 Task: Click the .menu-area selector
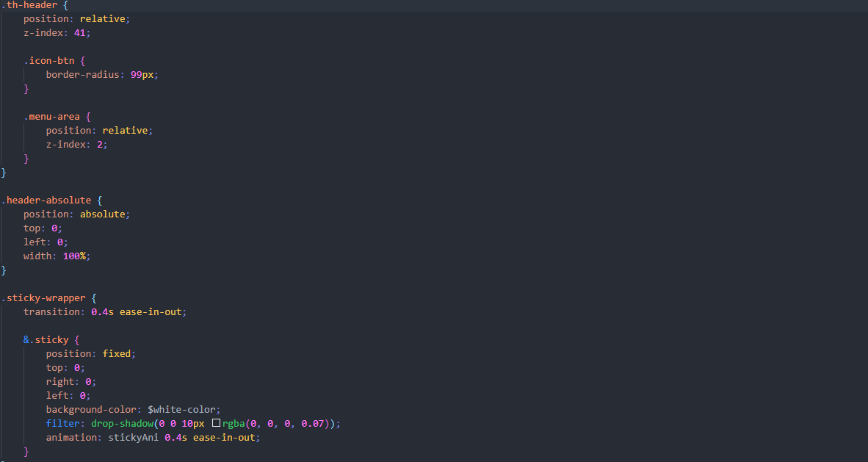[57, 117]
